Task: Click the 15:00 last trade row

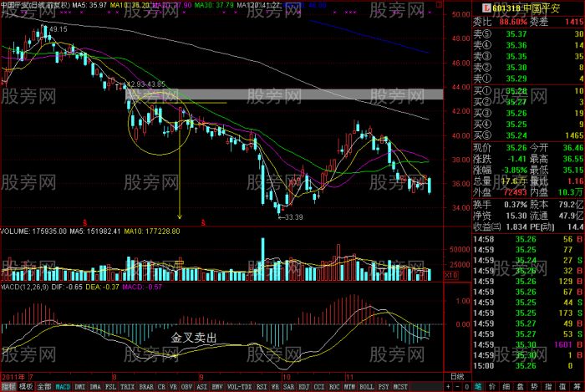Action: 528,366
